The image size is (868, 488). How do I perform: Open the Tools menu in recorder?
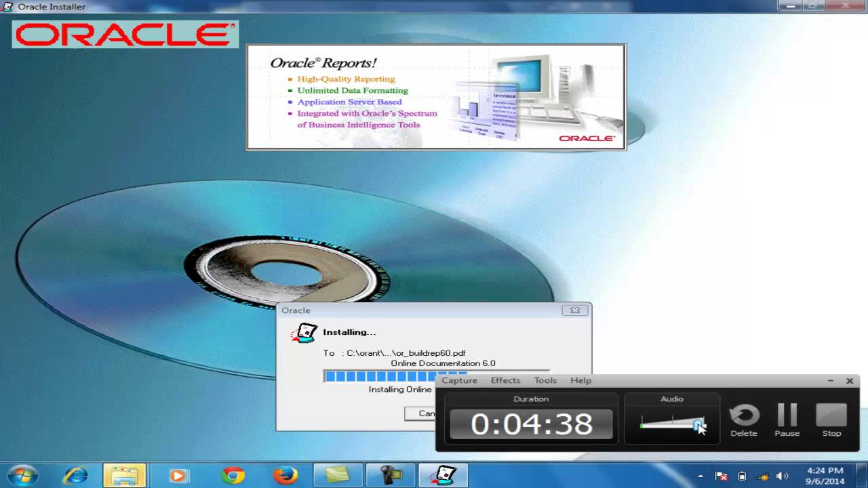click(545, 380)
